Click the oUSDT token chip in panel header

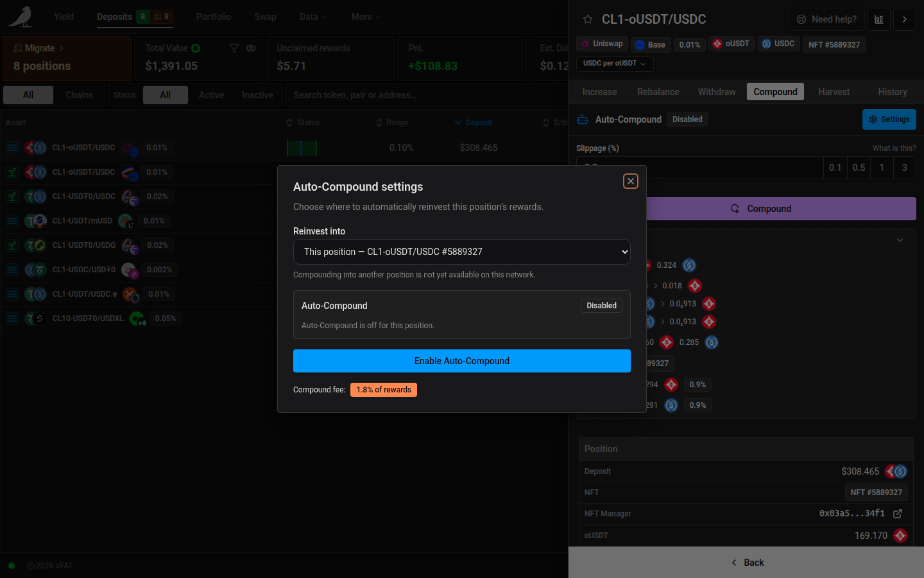(x=731, y=44)
